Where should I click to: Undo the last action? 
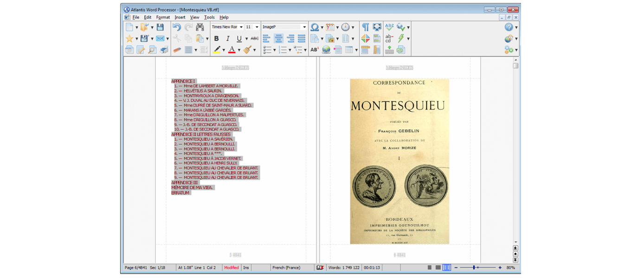tap(177, 27)
